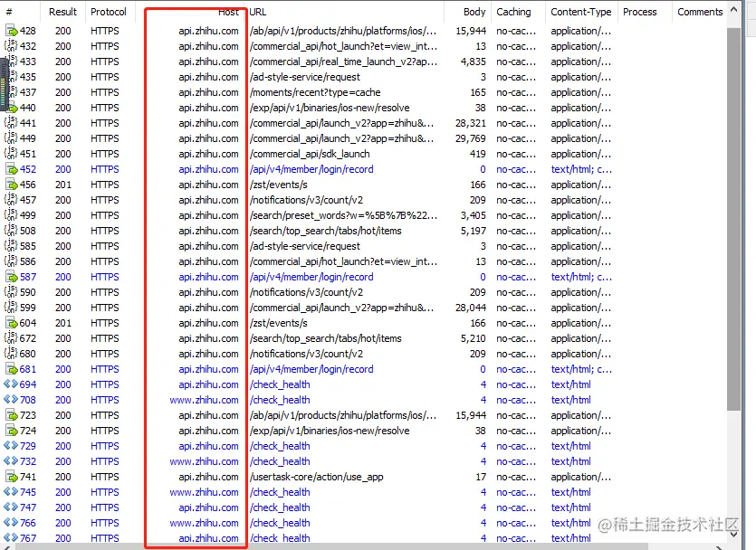
Task: Click the HTML brackets icon for session 745
Action: point(11,492)
